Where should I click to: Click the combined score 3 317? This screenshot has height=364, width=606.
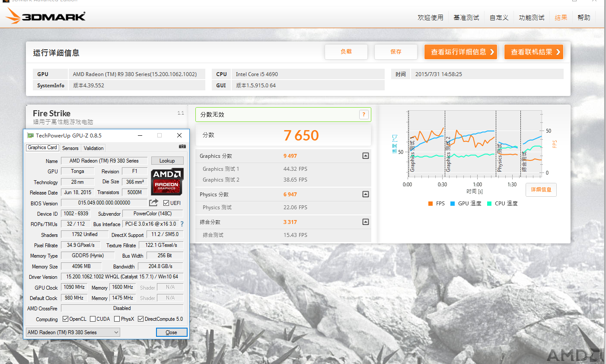pos(290,222)
